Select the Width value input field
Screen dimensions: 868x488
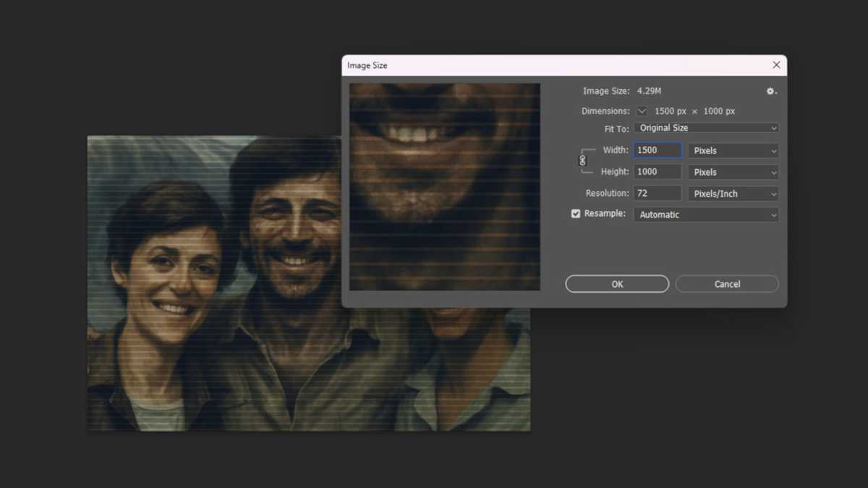pyautogui.click(x=657, y=150)
